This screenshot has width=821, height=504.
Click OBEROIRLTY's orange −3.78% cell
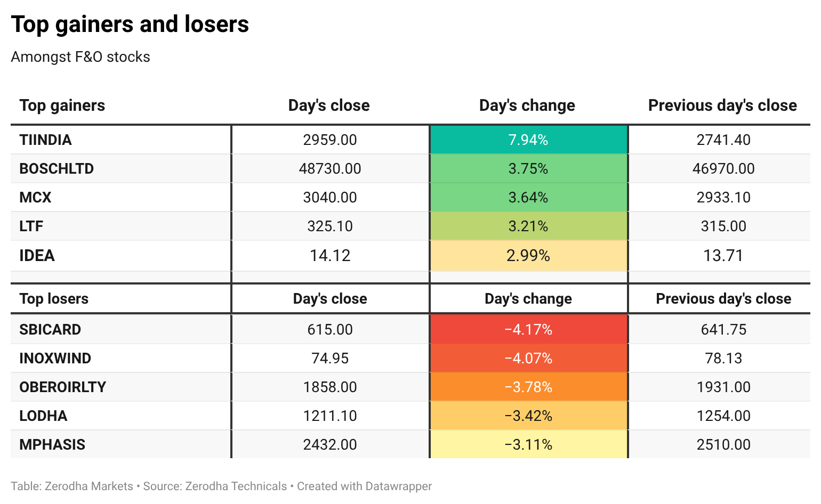click(528, 387)
